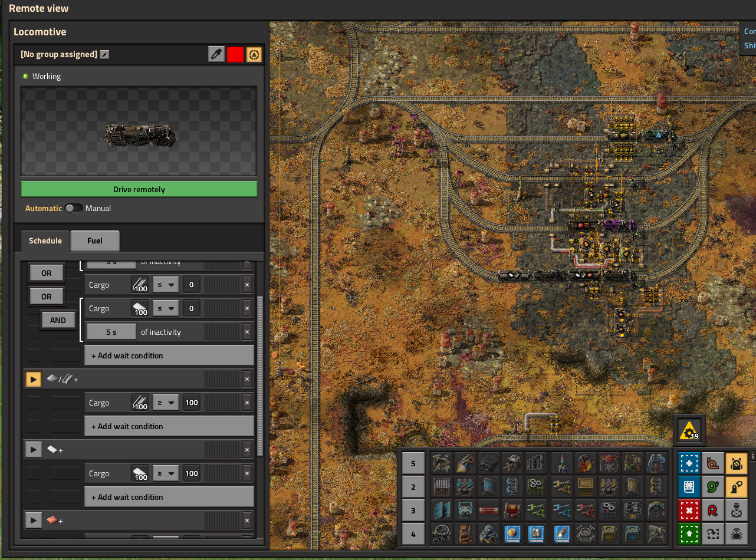Click the eyedropper color-picker icon

216,55
